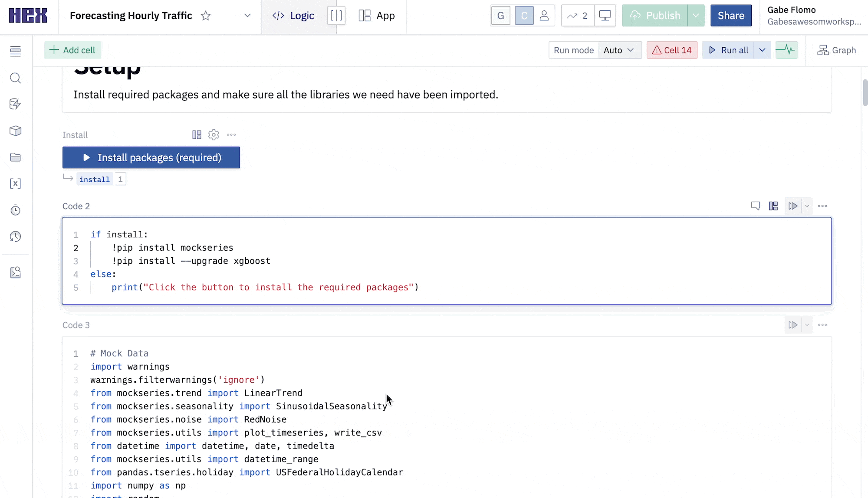Select the C user avatar toggle
868x498 pixels.
tap(524, 16)
